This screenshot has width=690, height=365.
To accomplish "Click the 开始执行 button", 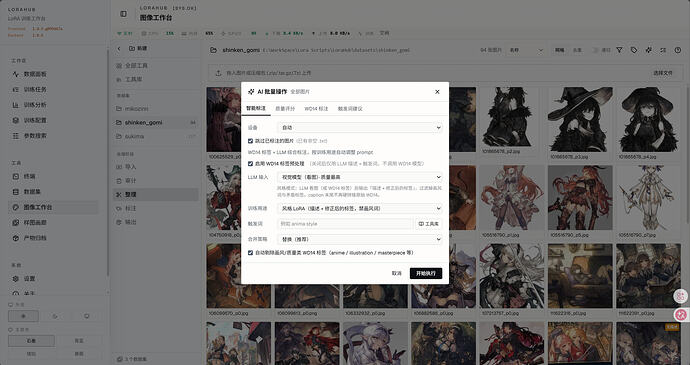I will coord(426,273).
